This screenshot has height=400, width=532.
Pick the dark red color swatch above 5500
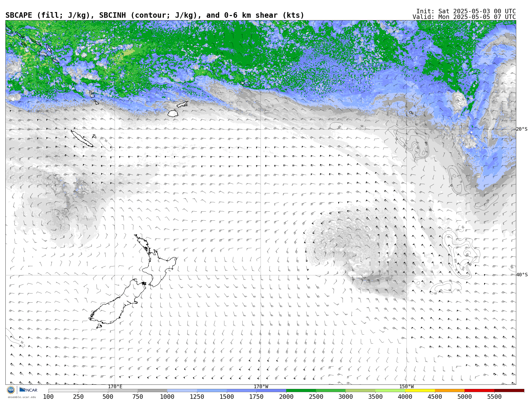[509, 391]
